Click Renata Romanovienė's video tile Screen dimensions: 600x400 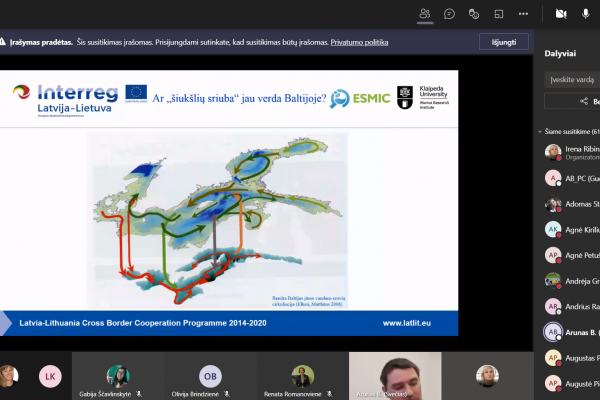click(x=302, y=376)
